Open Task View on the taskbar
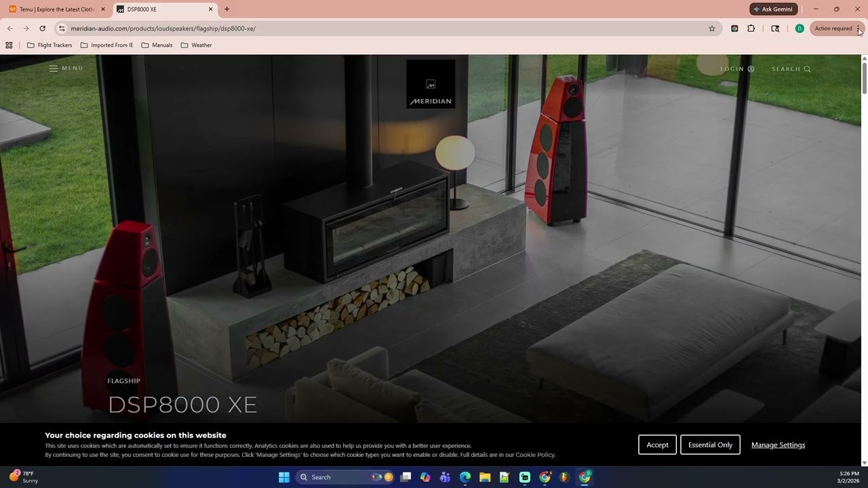 click(406, 477)
